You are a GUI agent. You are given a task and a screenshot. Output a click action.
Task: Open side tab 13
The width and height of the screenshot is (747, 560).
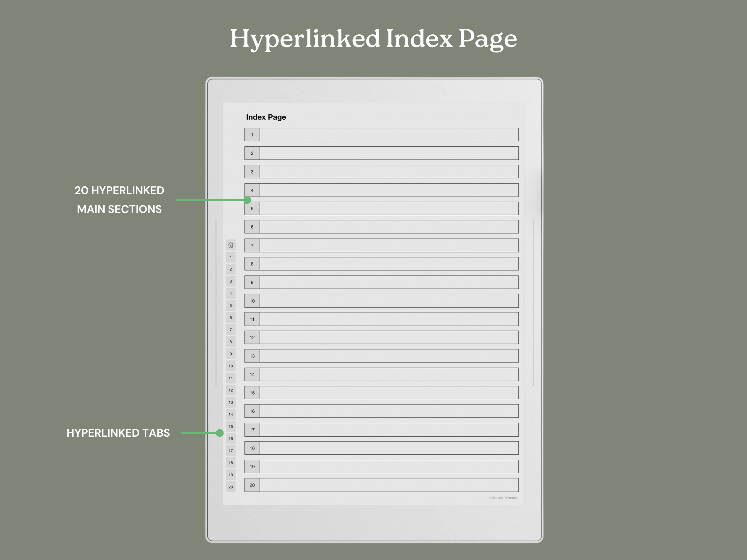coord(231,402)
